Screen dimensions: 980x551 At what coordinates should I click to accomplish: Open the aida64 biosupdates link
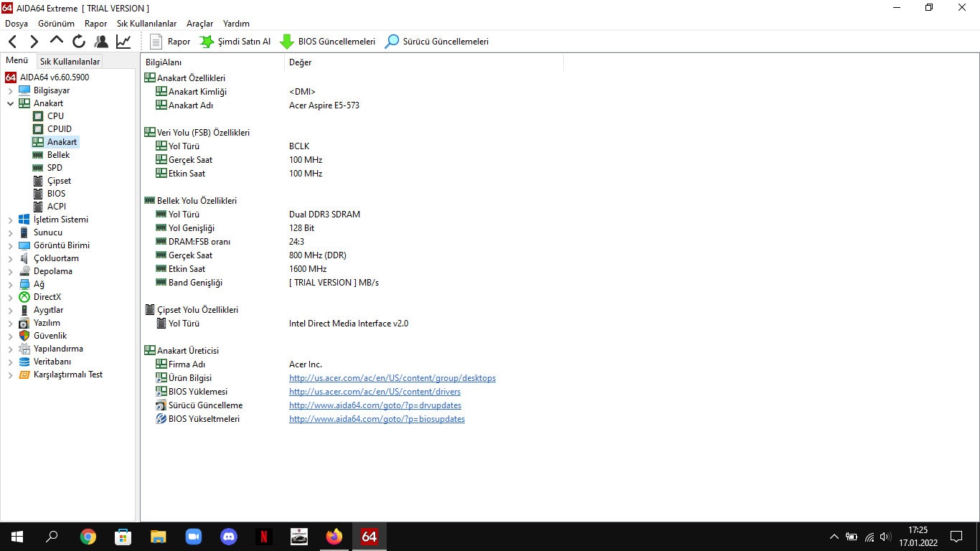pos(377,419)
